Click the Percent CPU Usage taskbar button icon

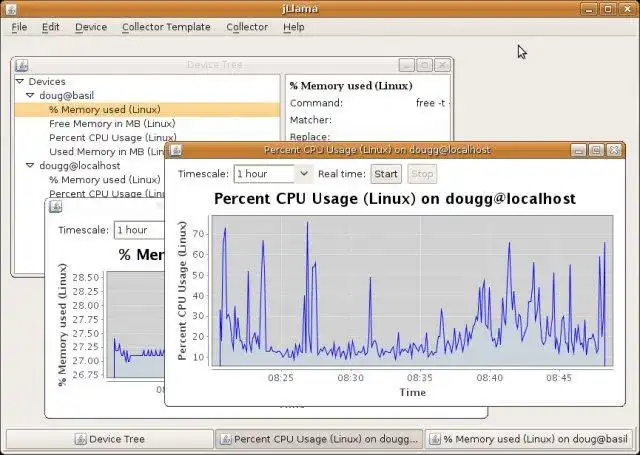(x=225, y=439)
